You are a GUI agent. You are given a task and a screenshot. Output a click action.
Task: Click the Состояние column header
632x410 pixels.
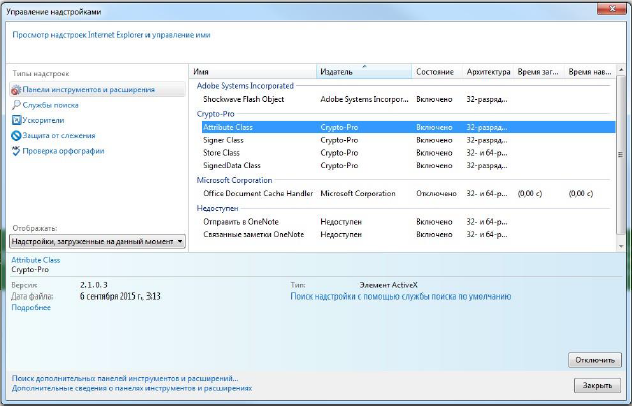[x=435, y=73]
